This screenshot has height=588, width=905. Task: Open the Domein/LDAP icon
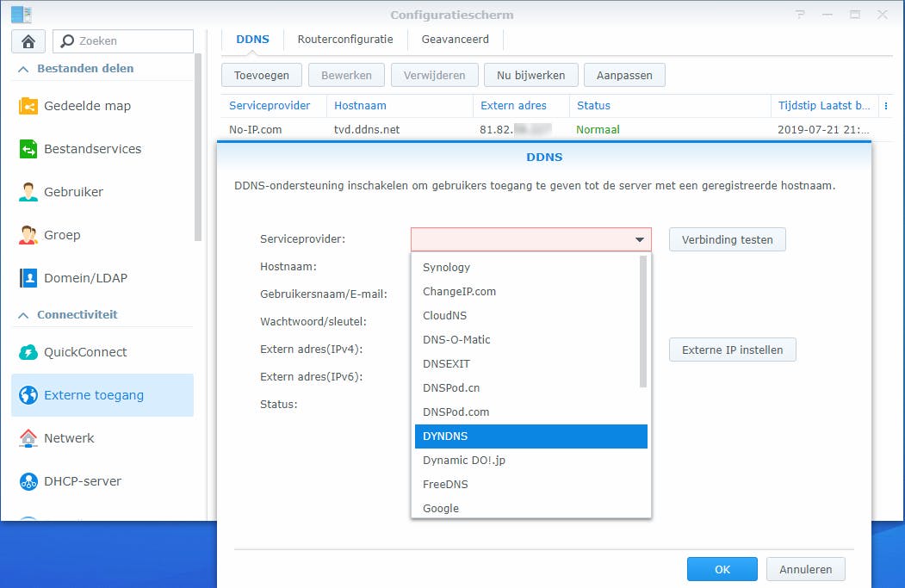tap(28, 278)
